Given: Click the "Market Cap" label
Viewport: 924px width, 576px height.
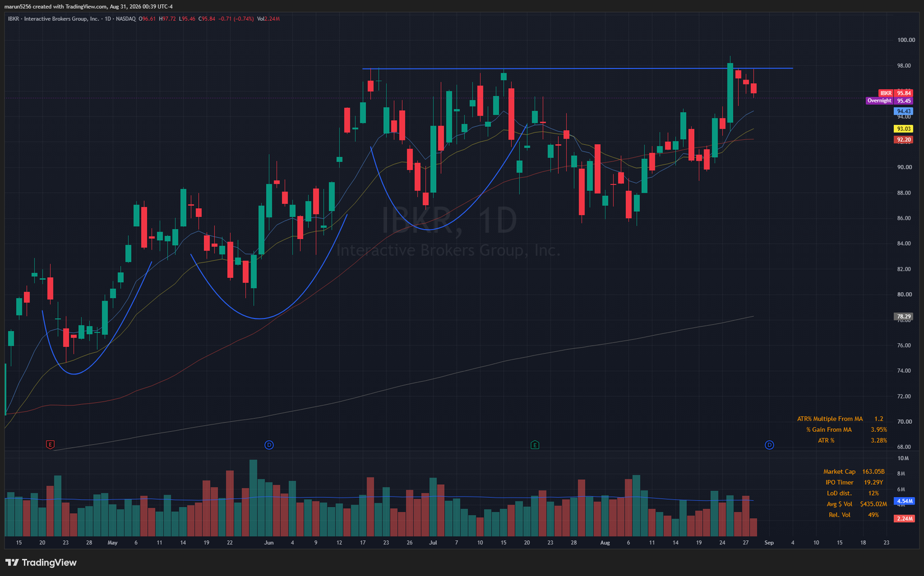Looking at the screenshot, I should (840, 472).
